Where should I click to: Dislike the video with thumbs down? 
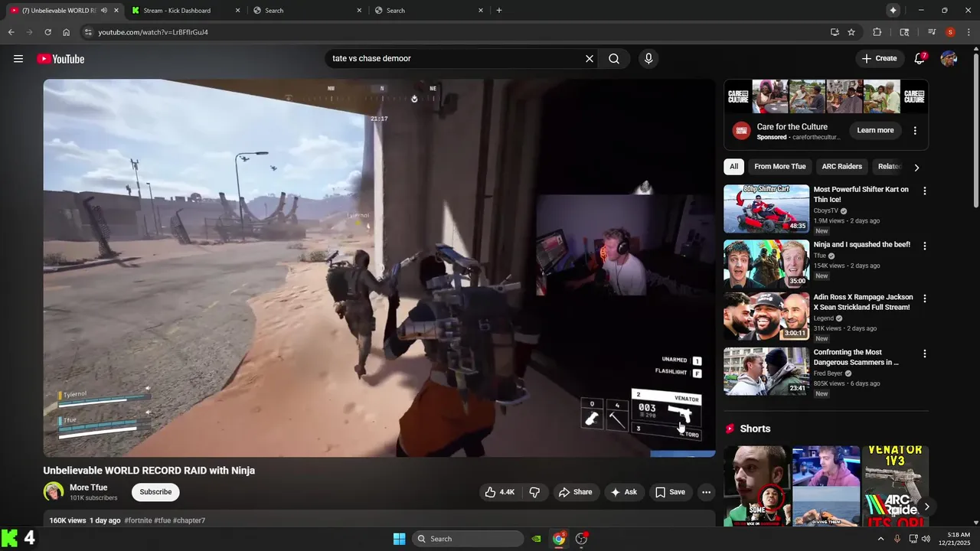[534, 492]
